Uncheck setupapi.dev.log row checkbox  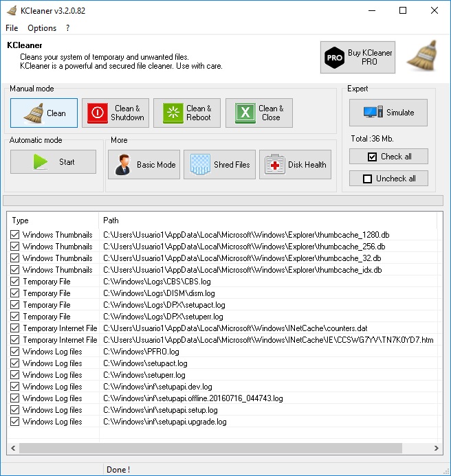tap(14, 387)
